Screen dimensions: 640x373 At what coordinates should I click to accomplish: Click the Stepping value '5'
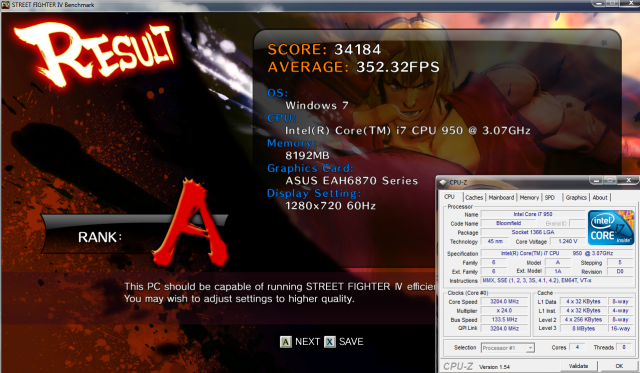[620, 262]
